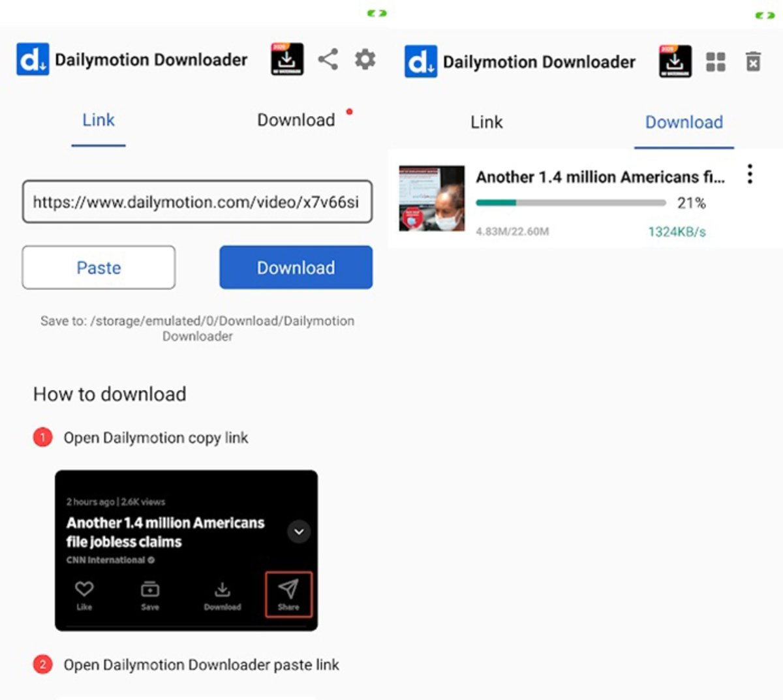The width and height of the screenshot is (783, 700).
Task: Open the grid view icon on the Download screen
Action: pos(716,62)
